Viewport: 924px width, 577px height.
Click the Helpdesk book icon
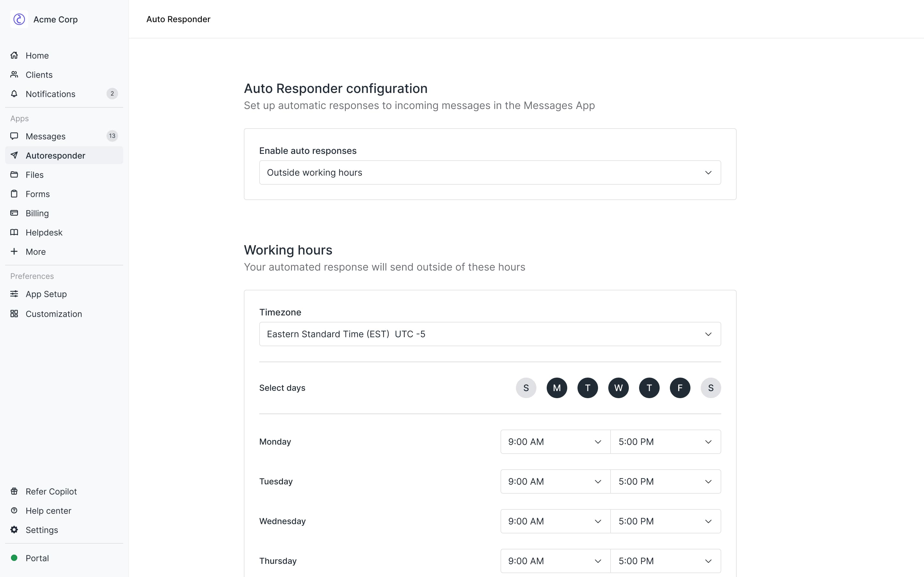(14, 232)
